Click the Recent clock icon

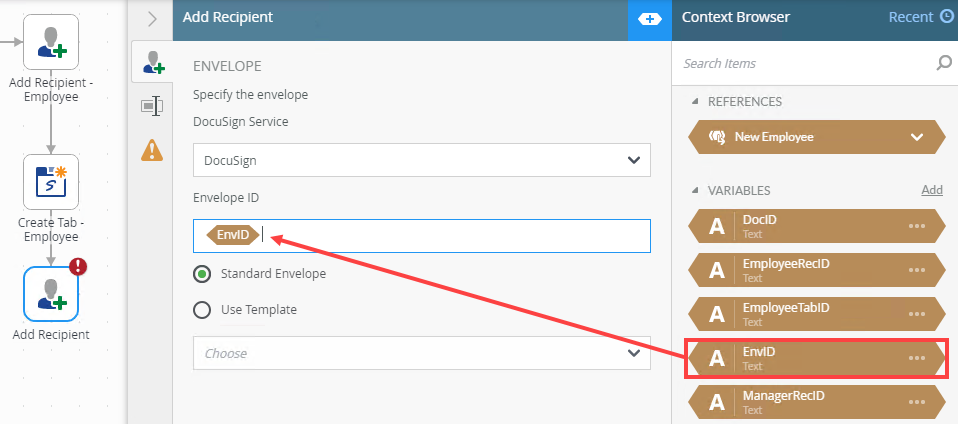pos(947,17)
